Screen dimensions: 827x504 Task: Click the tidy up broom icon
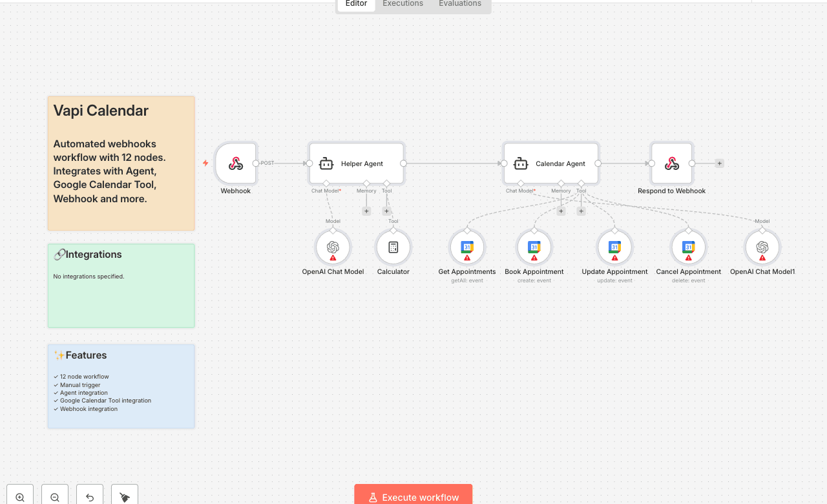click(x=125, y=497)
